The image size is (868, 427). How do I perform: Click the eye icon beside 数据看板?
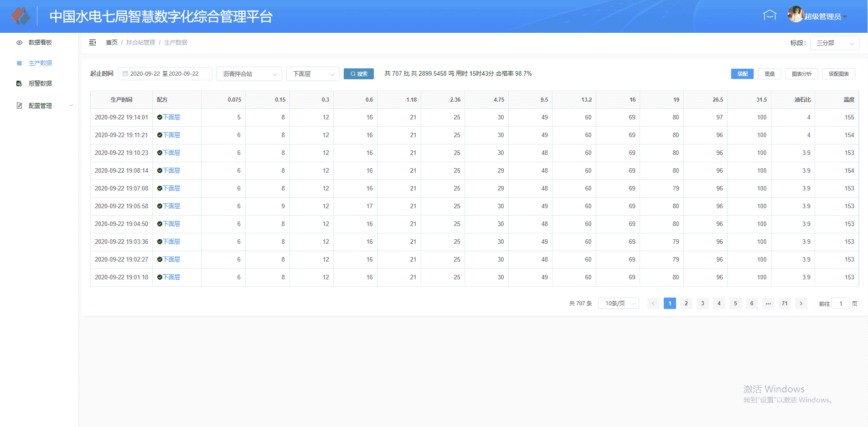(19, 42)
